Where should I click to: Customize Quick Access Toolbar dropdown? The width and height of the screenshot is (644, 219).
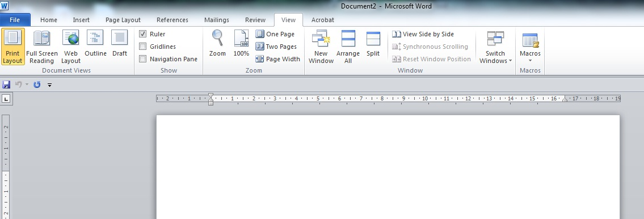tap(50, 85)
